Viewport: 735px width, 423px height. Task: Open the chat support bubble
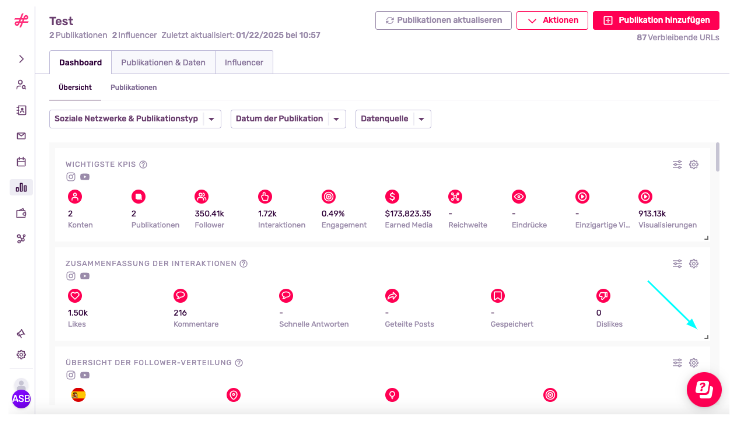coord(704,389)
